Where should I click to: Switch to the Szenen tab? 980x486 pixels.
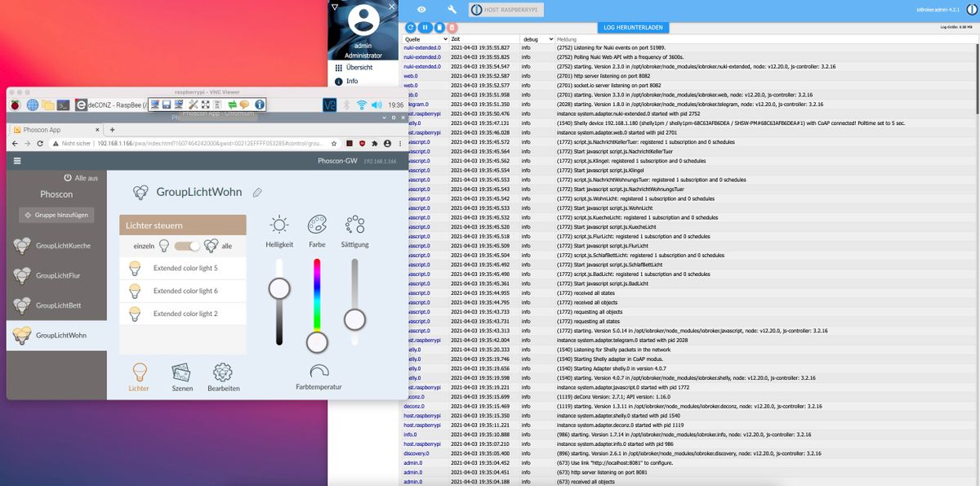coord(182,377)
